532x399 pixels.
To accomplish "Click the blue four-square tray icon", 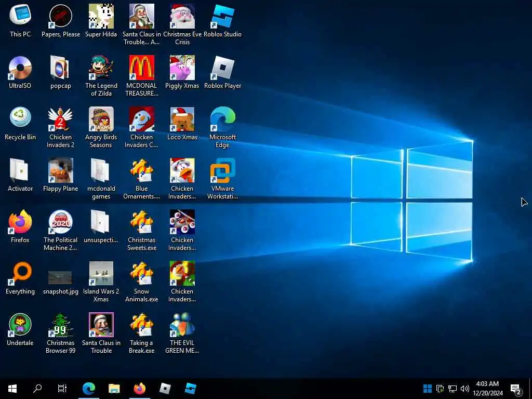I will point(428,389).
